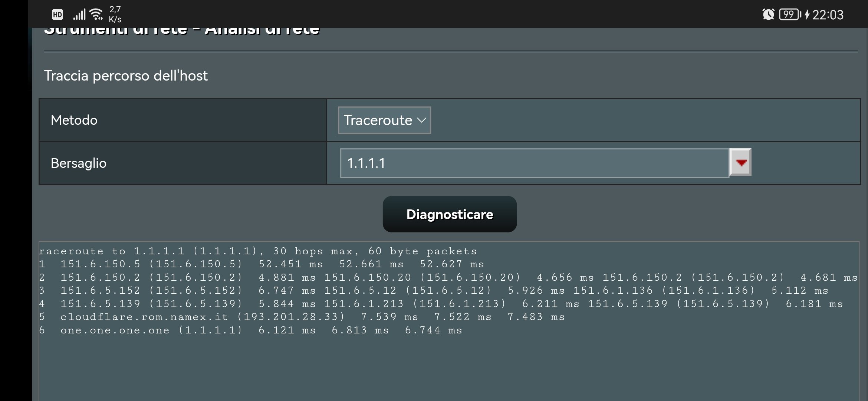This screenshot has height=401, width=868.
Task: Tap the alarm clock status icon
Action: tap(768, 14)
